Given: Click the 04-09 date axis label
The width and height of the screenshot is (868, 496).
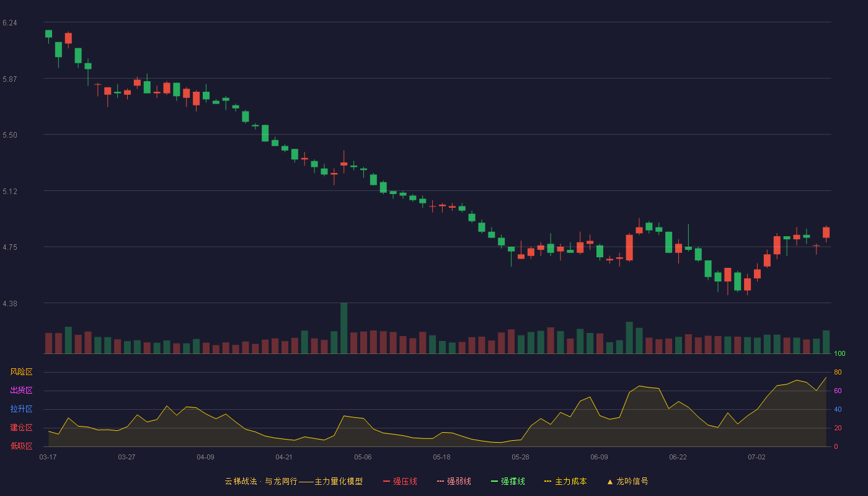Looking at the screenshot, I should point(205,457).
